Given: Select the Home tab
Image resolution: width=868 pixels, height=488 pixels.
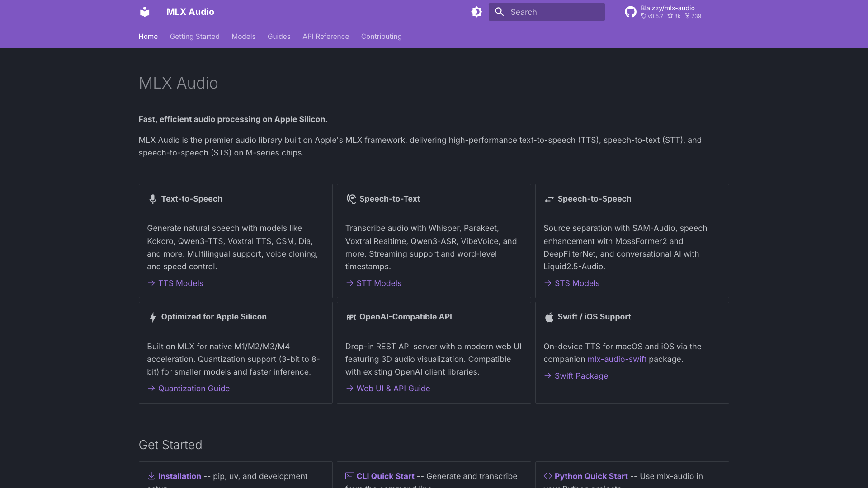Looking at the screenshot, I should point(148,36).
